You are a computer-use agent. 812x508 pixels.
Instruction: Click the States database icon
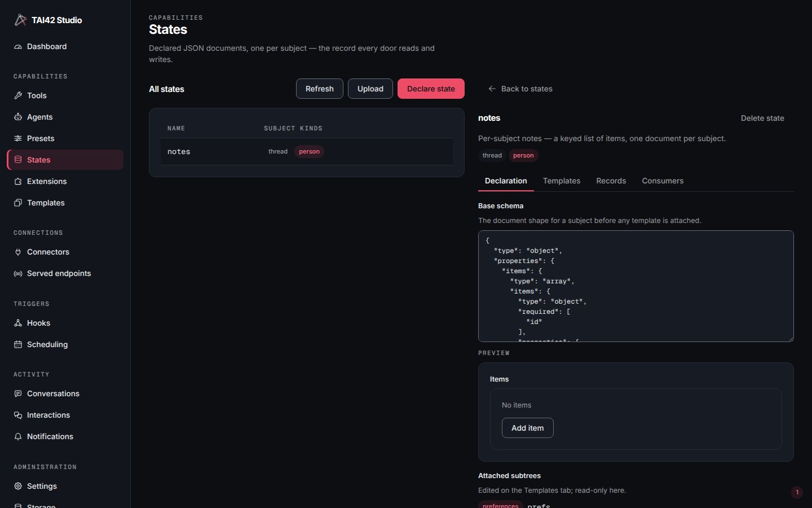[x=18, y=160]
